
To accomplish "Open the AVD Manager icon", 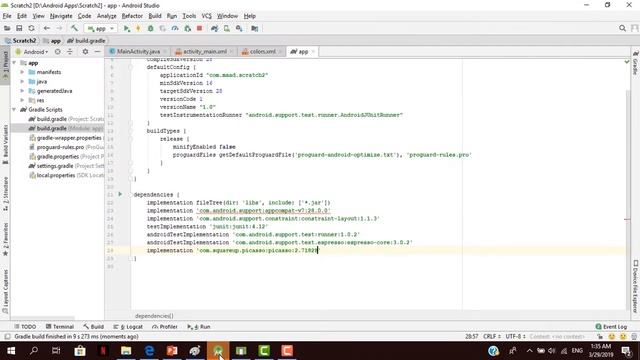I will coord(227,29).
